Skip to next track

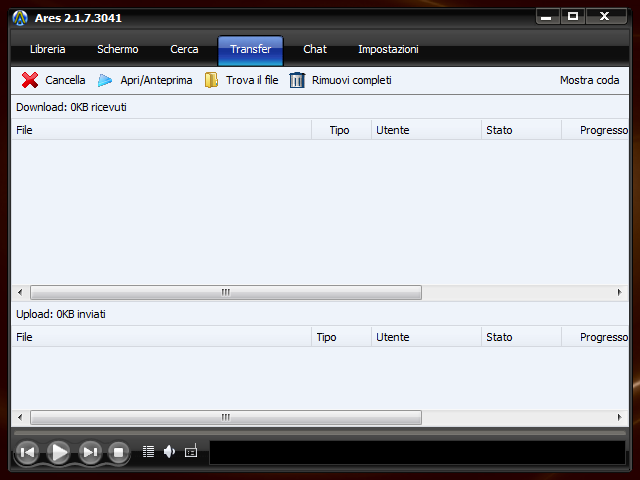tap(90, 453)
